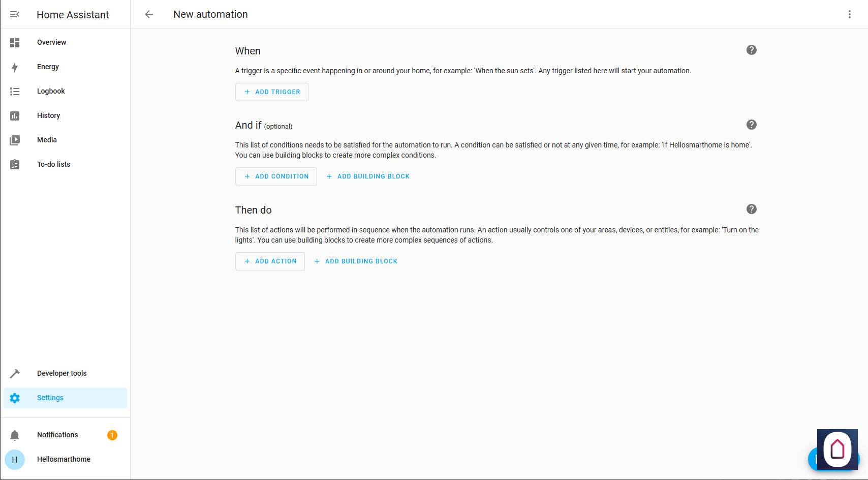
Task: Open the Developer tools menu entry
Action: [x=65, y=374]
